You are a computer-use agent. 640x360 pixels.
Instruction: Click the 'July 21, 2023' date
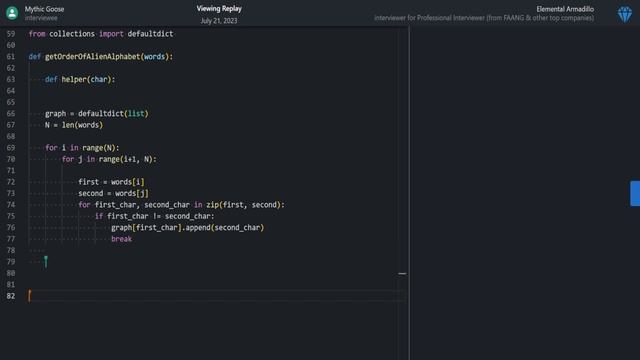tap(219, 21)
